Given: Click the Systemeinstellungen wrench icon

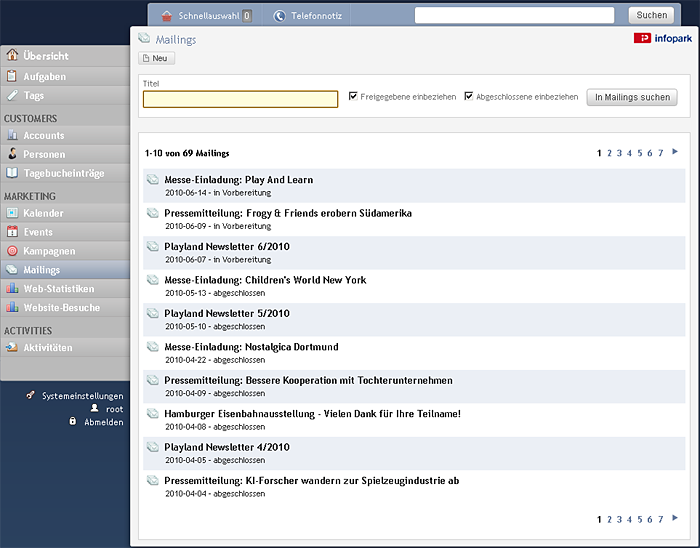Looking at the screenshot, I should tap(30, 395).
